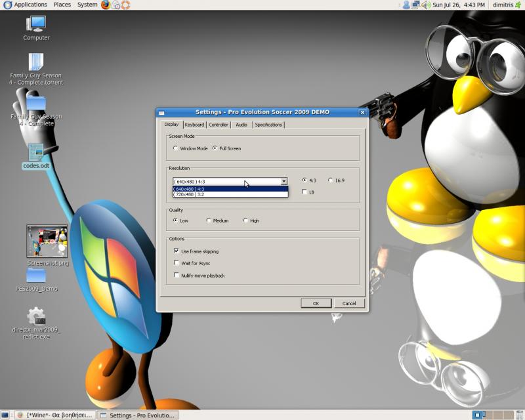Select Full Screen radio button
525x420 pixels.
pos(215,148)
